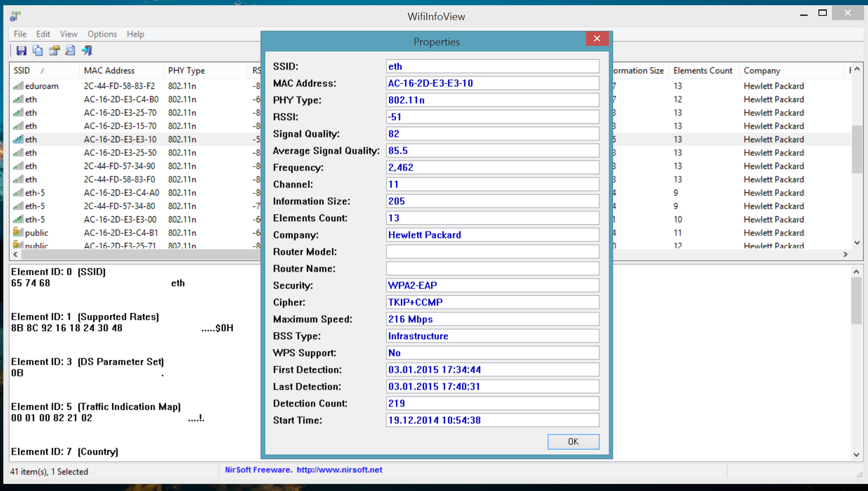Click the Frequency field showing 2,462

(x=493, y=168)
